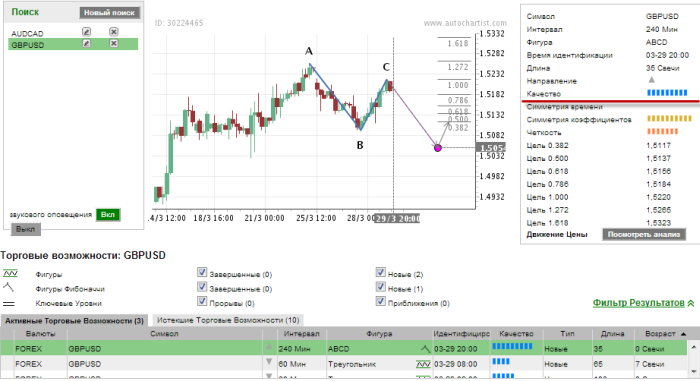The image size is (700, 381).
Task: Click the Направление direction arrow in details panel
Action: click(x=651, y=80)
